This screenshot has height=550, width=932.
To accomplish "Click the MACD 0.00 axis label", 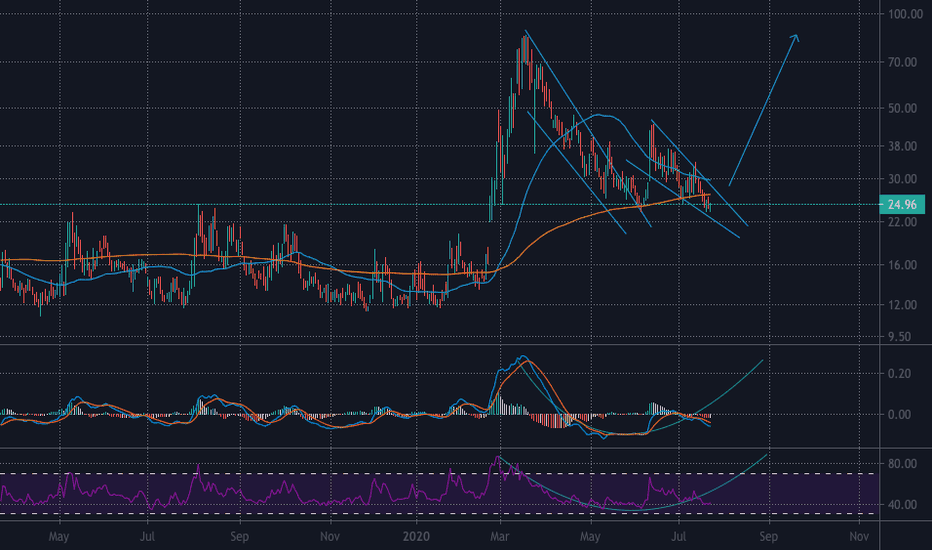I will [x=899, y=414].
